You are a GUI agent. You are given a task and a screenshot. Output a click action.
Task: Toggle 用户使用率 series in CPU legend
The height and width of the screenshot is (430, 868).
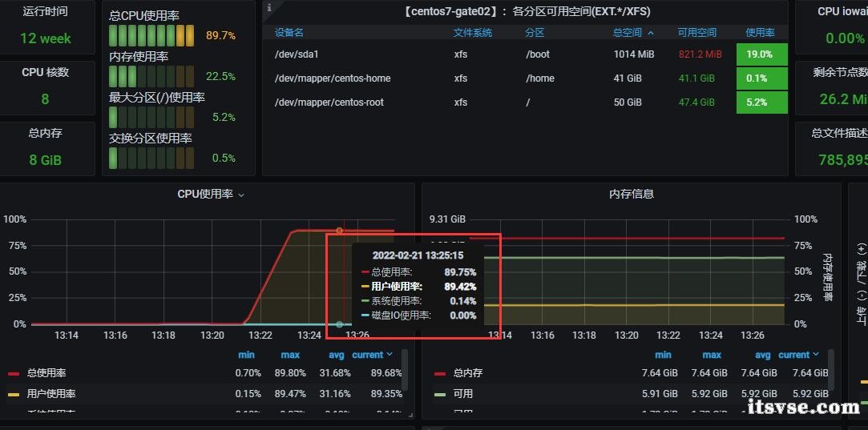coord(51,394)
